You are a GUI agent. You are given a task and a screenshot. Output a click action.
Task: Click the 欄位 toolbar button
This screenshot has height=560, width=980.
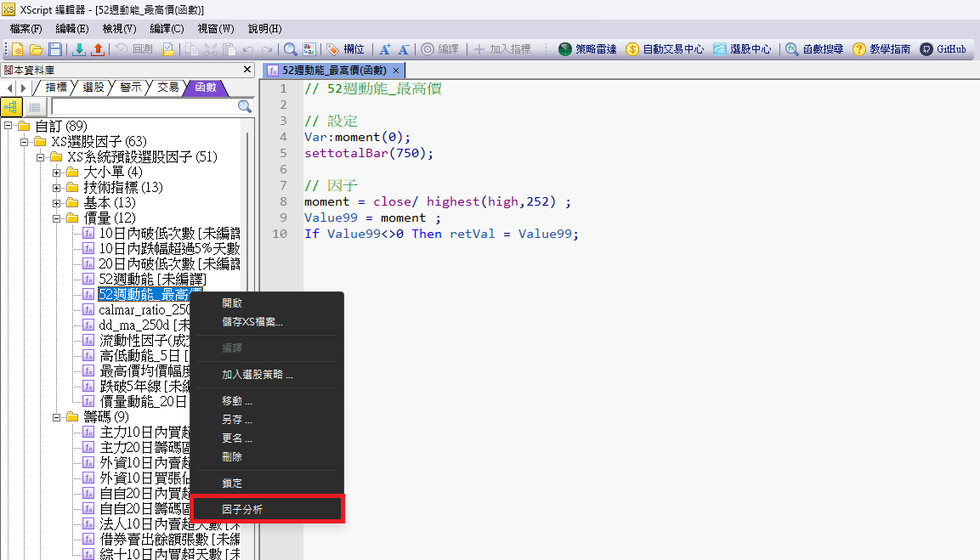345,49
